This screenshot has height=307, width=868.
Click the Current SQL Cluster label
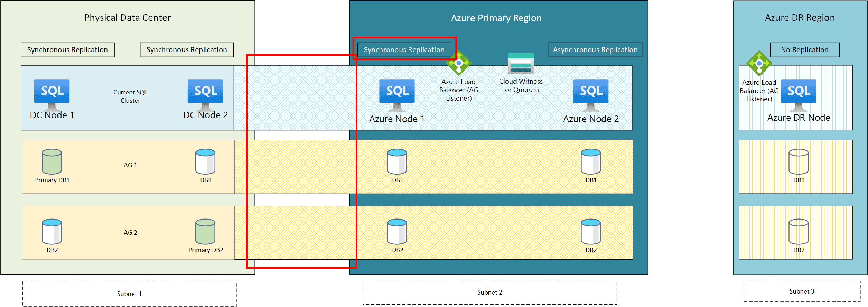coord(130,96)
